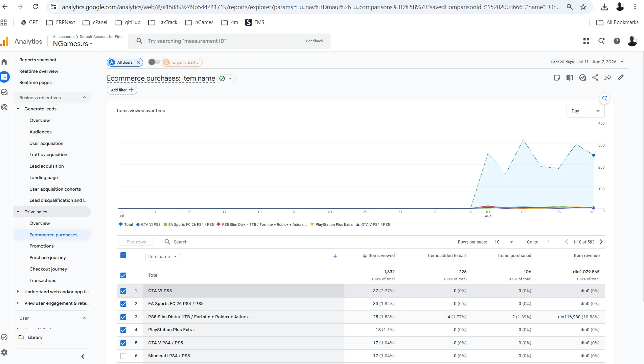
Task: Open the Google apps grid in Analytics header
Action: click(586, 41)
